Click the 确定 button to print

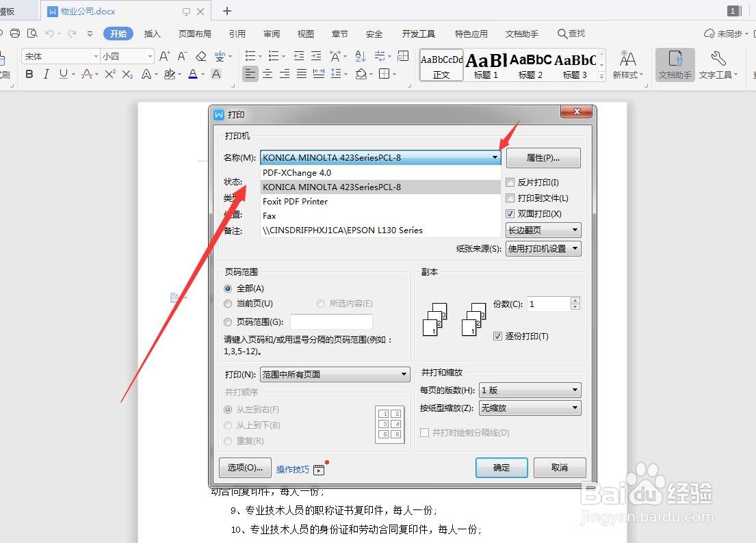(501, 468)
